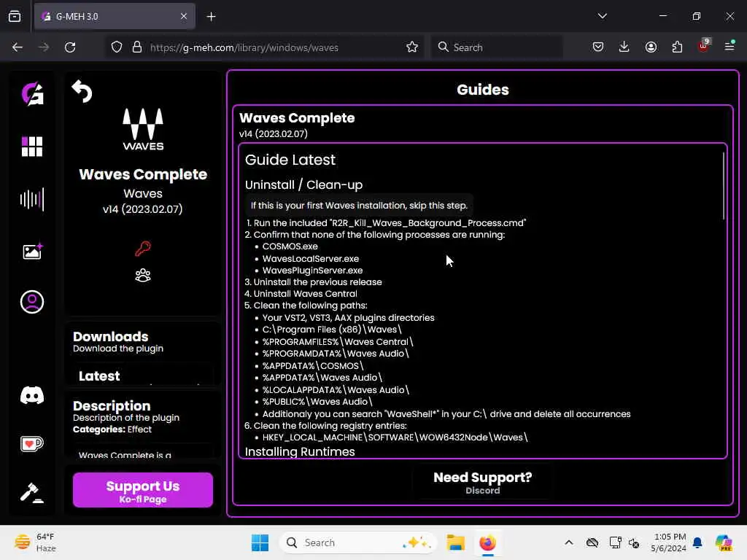Open the Windows Start button

pyautogui.click(x=260, y=542)
